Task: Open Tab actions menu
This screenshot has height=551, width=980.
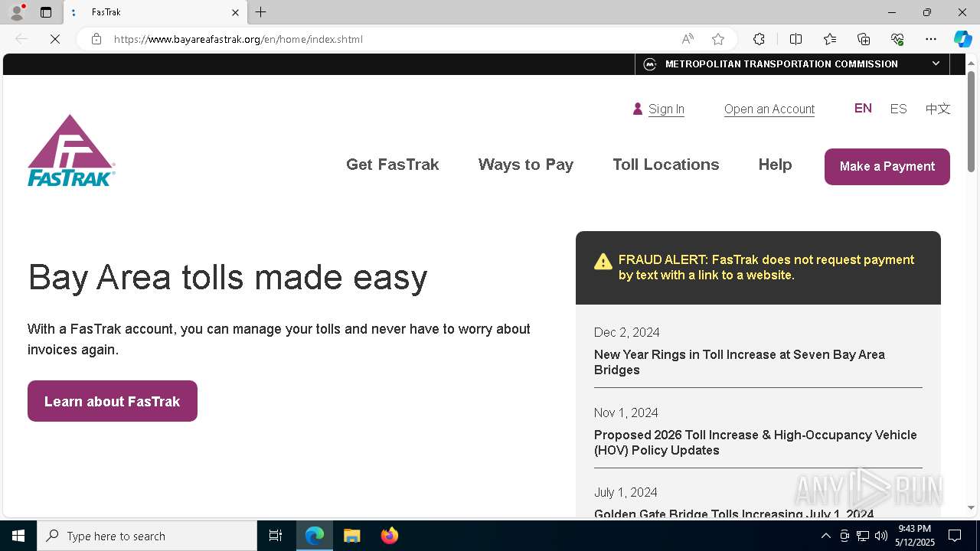Action: (46, 12)
